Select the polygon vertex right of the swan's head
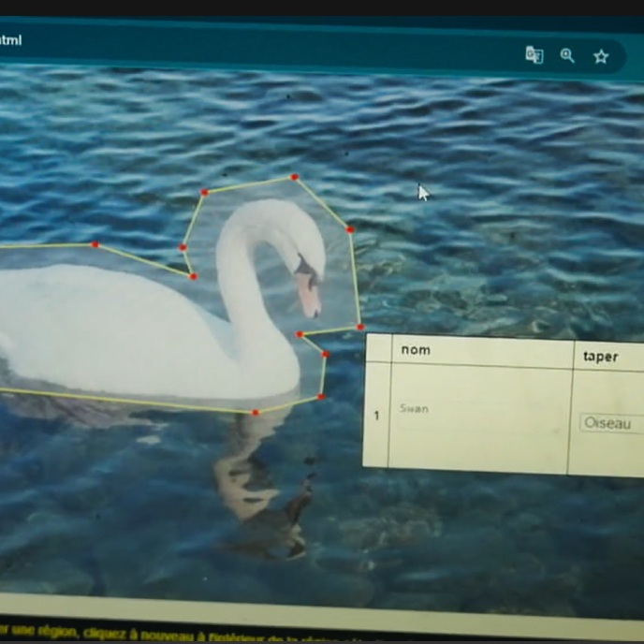The width and height of the screenshot is (644, 644). pyautogui.click(x=350, y=229)
